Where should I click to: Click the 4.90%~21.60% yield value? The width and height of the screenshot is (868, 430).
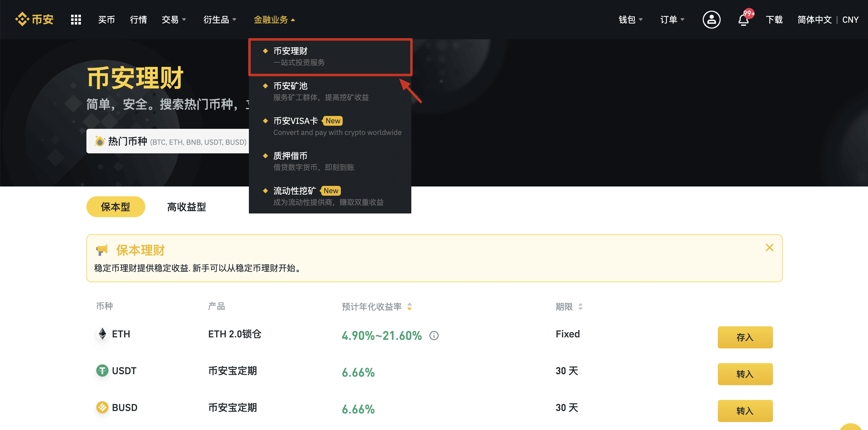[382, 336]
